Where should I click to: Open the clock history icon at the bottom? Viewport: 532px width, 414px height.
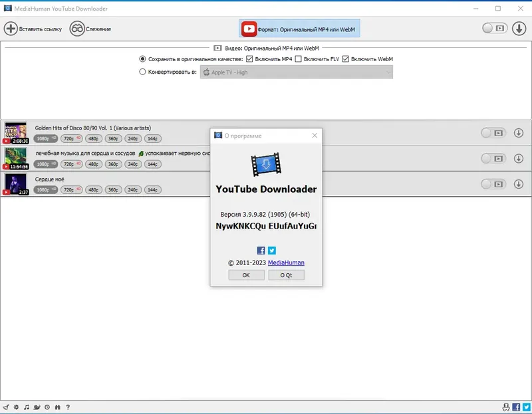point(47,407)
